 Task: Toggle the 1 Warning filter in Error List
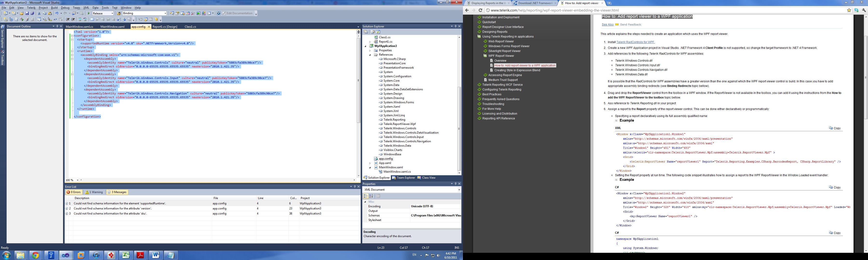94,192
